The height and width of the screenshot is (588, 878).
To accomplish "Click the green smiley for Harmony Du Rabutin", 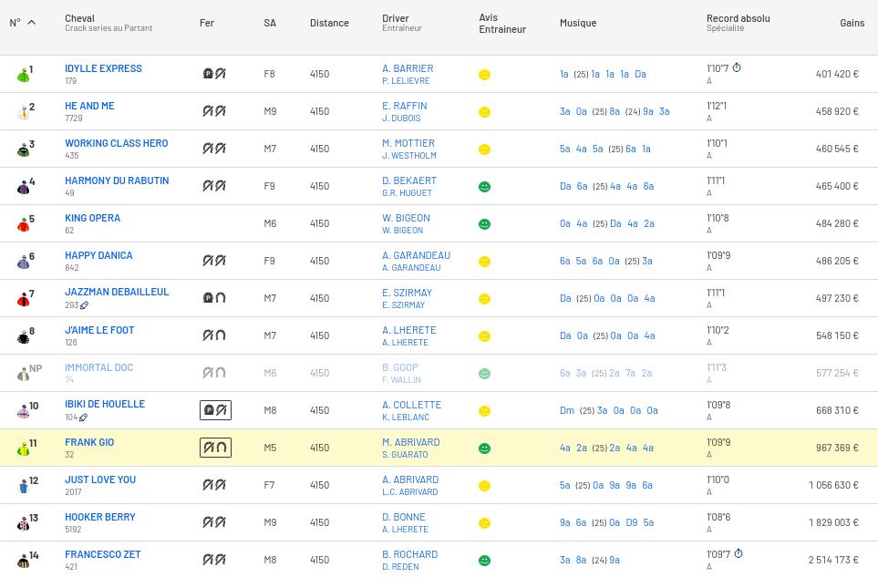I will [x=484, y=187].
